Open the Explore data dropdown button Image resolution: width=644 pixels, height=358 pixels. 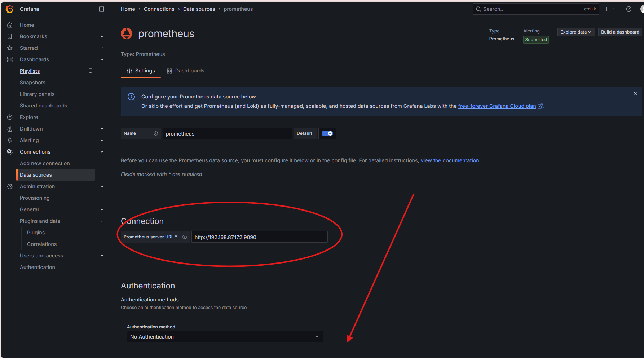coord(576,32)
